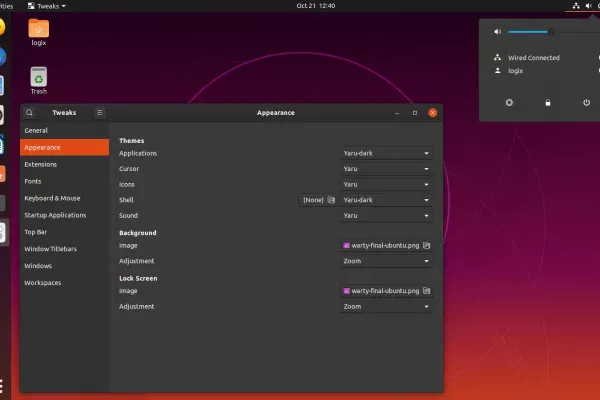Viewport: 600px width, 400px height.
Task: Click the Wired Connected network icon
Action: coord(497,57)
